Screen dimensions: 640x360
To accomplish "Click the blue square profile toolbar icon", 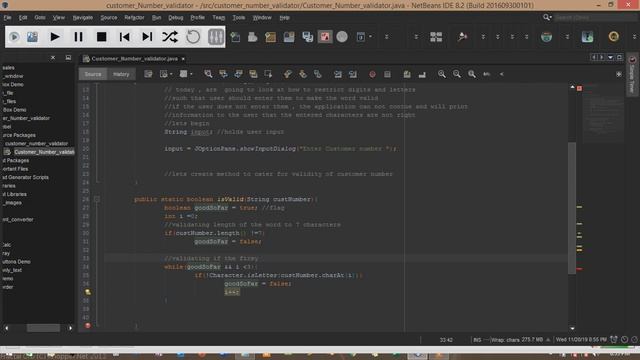I will point(587,37).
